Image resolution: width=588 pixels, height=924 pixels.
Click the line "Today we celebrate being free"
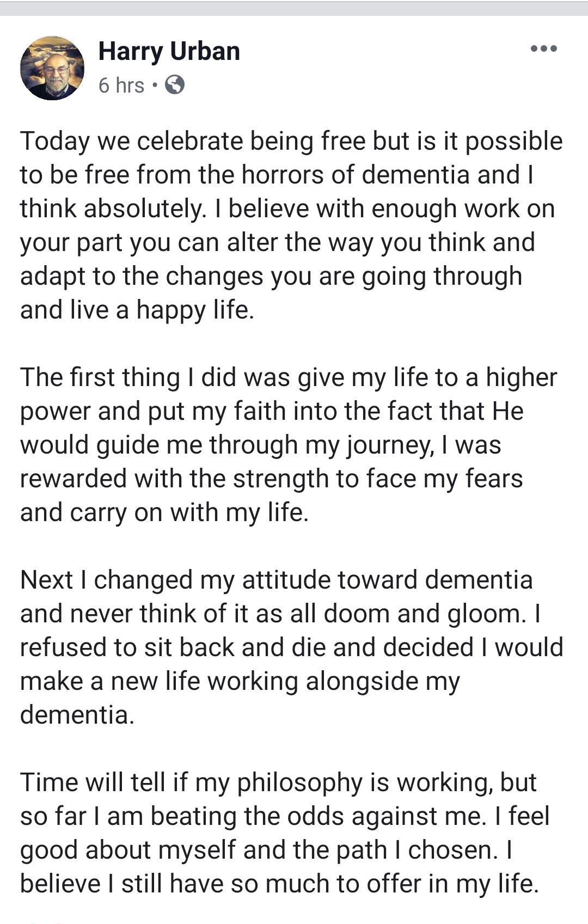point(291,141)
